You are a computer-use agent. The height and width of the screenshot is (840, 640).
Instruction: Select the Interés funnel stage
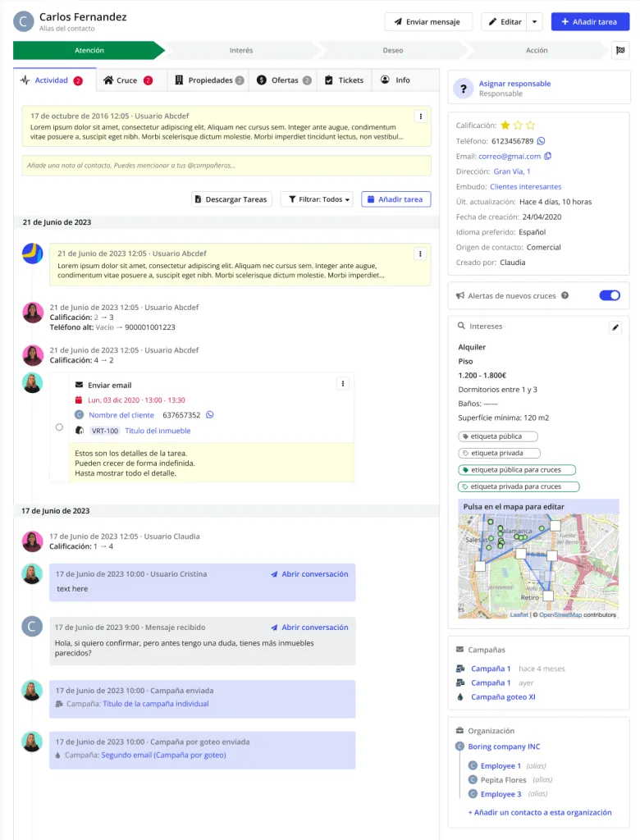(x=241, y=50)
